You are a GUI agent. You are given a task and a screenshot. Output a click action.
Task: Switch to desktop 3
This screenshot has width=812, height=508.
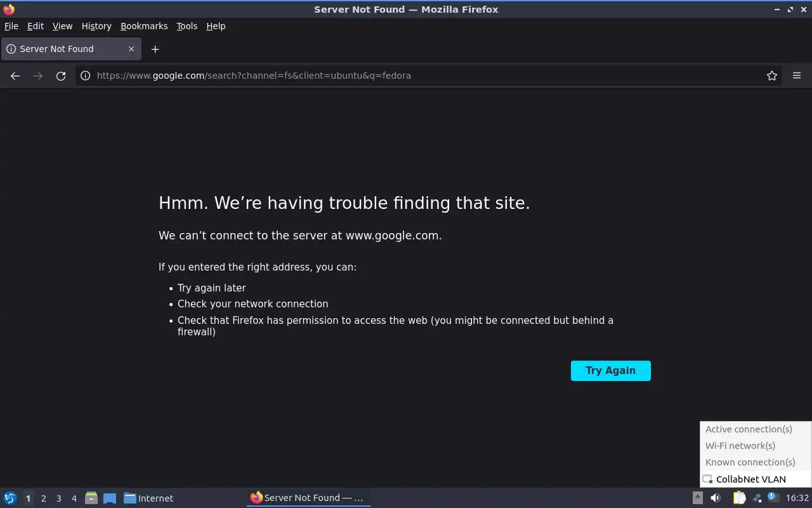58,498
